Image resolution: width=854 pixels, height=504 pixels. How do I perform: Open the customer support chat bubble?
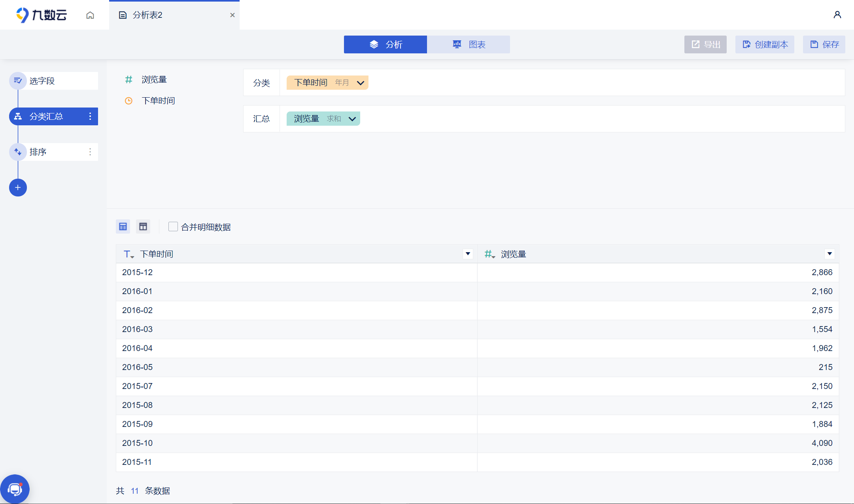pyautogui.click(x=15, y=489)
